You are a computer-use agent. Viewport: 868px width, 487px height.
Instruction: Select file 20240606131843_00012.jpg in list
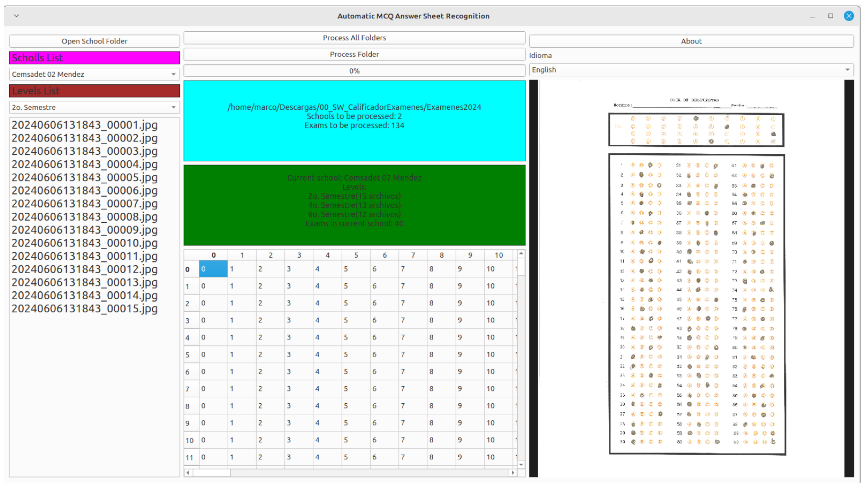[x=84, y=269]
